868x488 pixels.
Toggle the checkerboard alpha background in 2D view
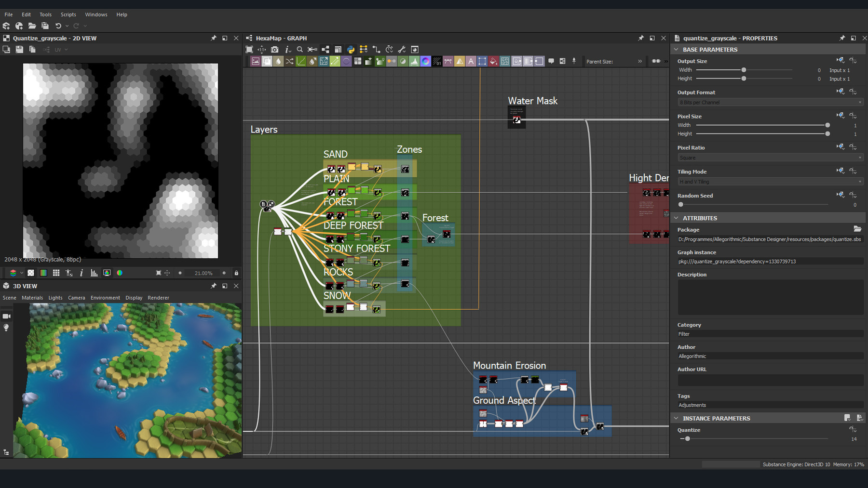pos(30,273)
